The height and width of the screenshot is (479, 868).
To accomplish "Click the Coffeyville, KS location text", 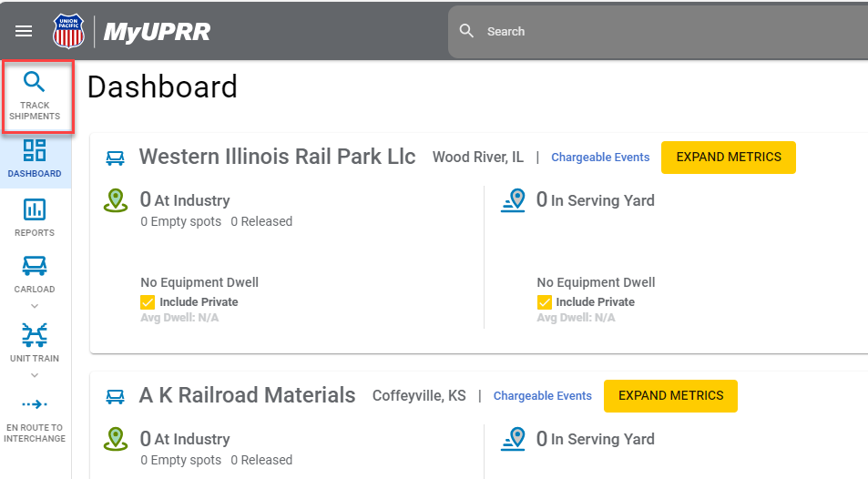I will pyautogui.click(x=419, y=396).
